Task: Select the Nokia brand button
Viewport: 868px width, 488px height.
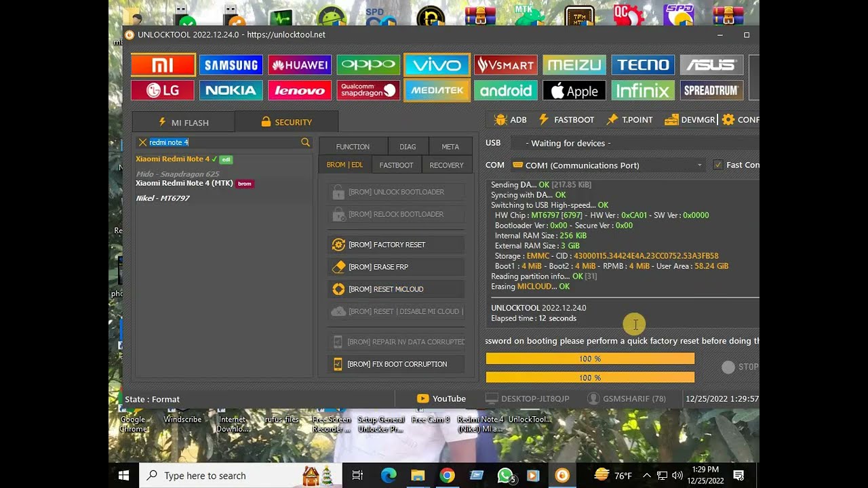Action: coord(231,90)
